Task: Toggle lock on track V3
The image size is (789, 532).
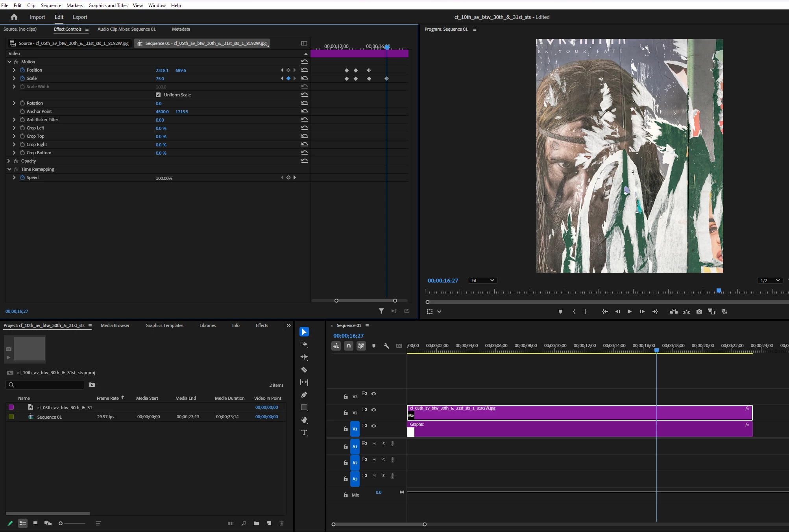Action: [x=346, y=396]
